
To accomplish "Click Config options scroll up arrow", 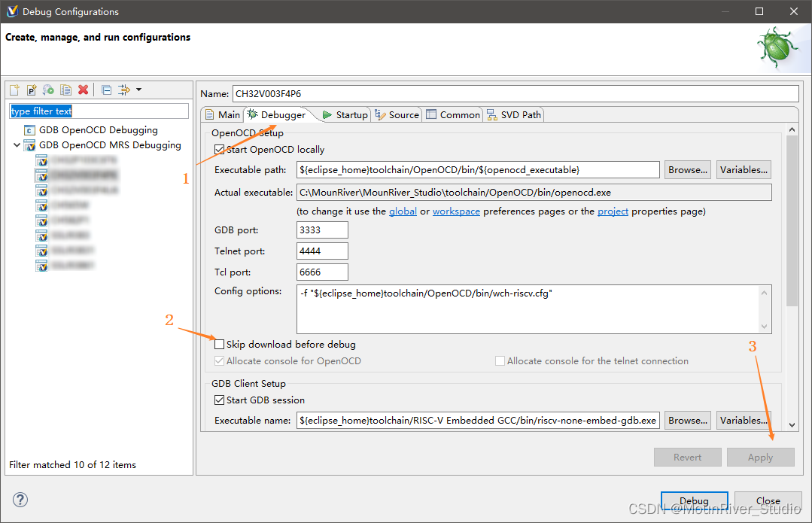I will point(765,293).
